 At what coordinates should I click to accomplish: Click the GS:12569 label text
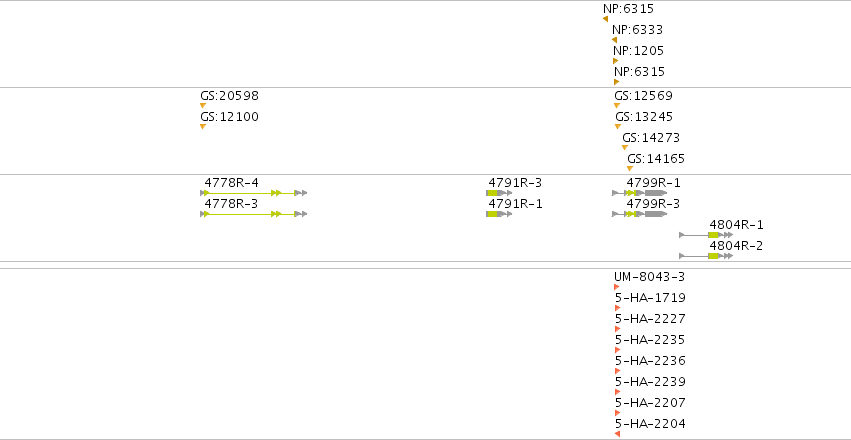(644, 96)
